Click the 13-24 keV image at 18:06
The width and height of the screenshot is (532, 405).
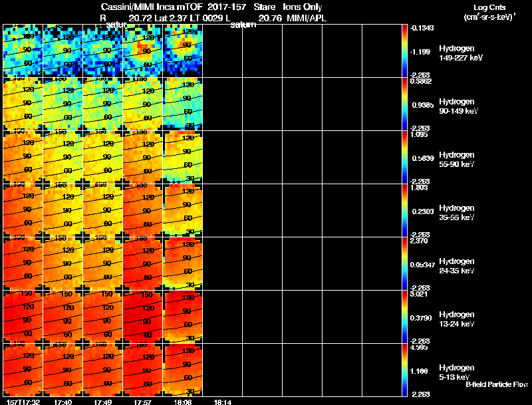183,317
